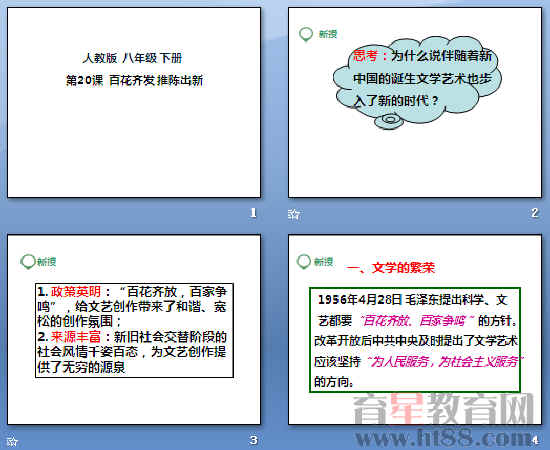
Task: Click the red 政策英明 text on slide 3
Action: click(76, 291)
